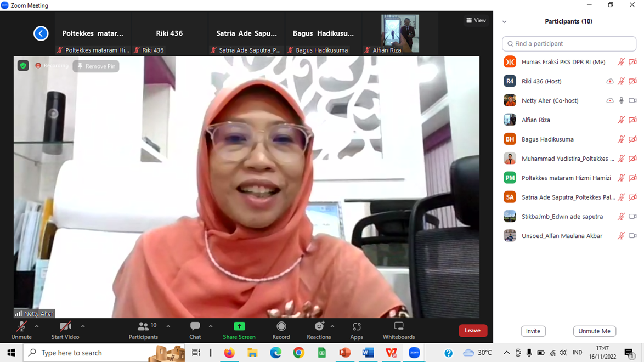Open Word from the taskbar
This screenshot has width=644, height=362.
[368, 353]
